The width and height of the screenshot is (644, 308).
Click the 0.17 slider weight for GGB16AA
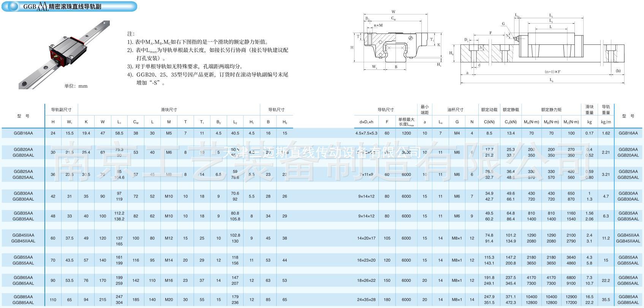(589, 133)
